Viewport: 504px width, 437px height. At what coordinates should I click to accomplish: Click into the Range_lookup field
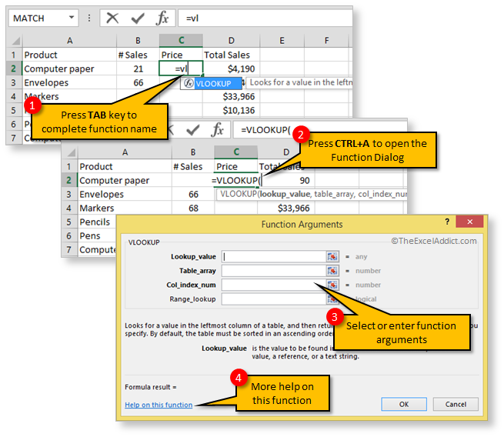pos(274,299)
